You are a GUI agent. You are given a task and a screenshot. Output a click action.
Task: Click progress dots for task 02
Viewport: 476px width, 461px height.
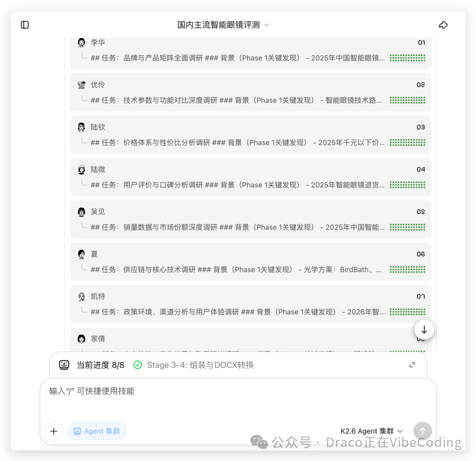(407, 100)
